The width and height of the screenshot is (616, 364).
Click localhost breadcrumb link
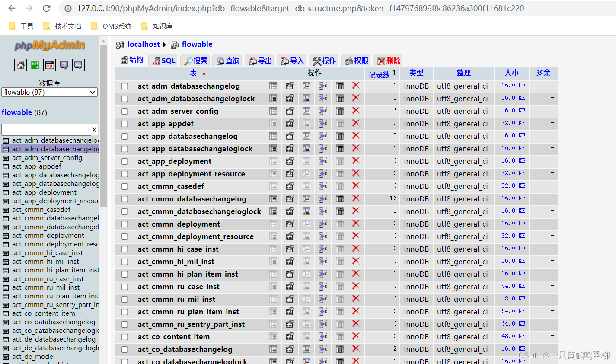point(144,44)
